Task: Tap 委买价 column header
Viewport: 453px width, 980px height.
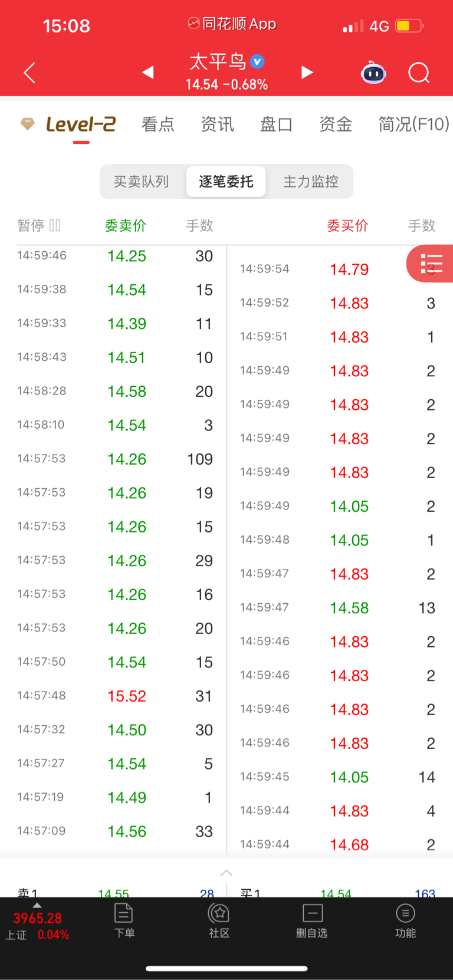Action: coord(348,225)
